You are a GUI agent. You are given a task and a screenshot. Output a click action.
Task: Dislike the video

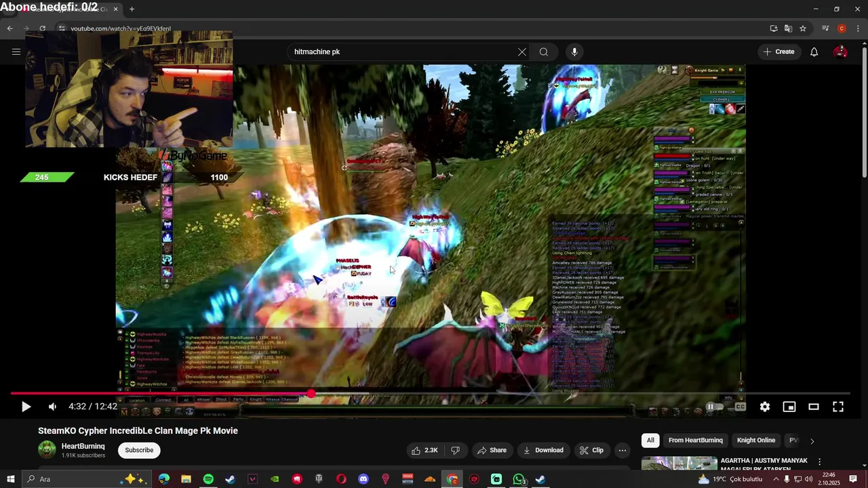point(455,450)
